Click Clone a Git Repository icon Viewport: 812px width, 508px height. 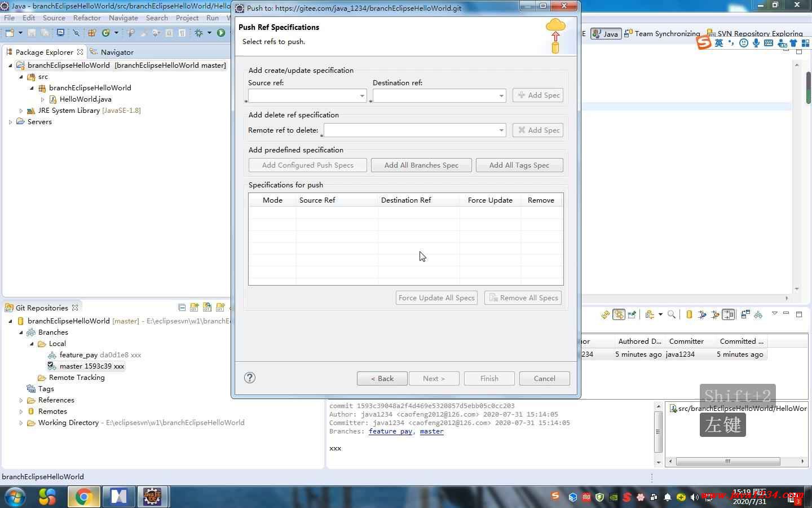point(208,308)
